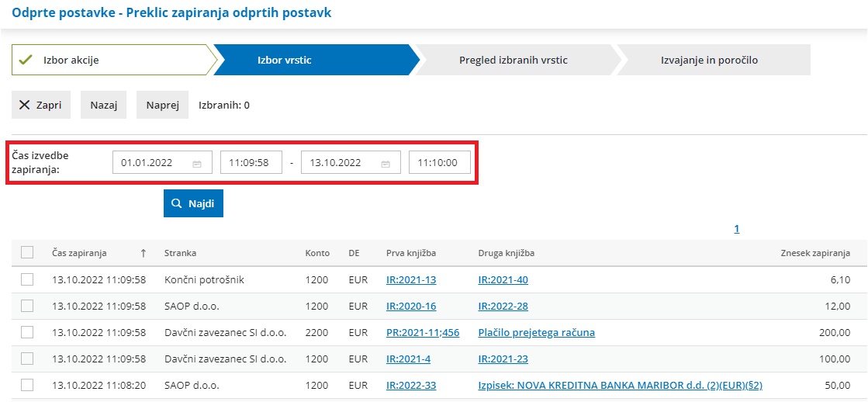The image size is (868, 402).
Task: Select checkbox for row with amount 12,00
Action: point(27,307)
